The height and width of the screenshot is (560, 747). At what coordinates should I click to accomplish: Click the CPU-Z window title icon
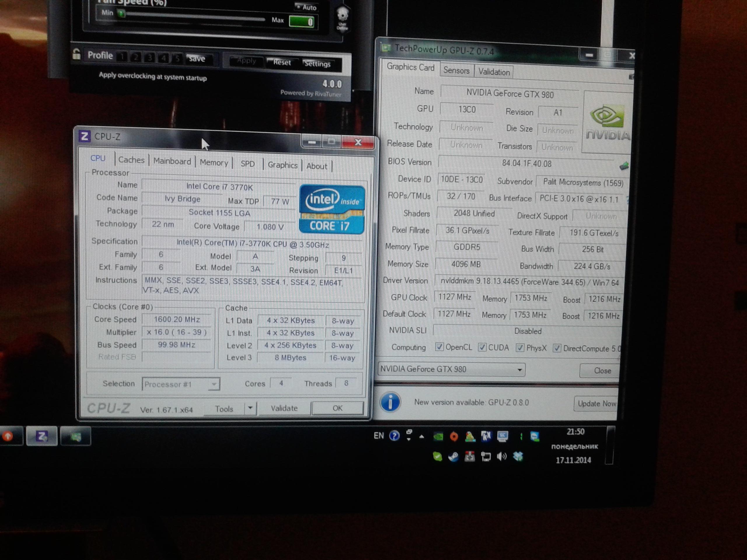click(x=84, y=136)
